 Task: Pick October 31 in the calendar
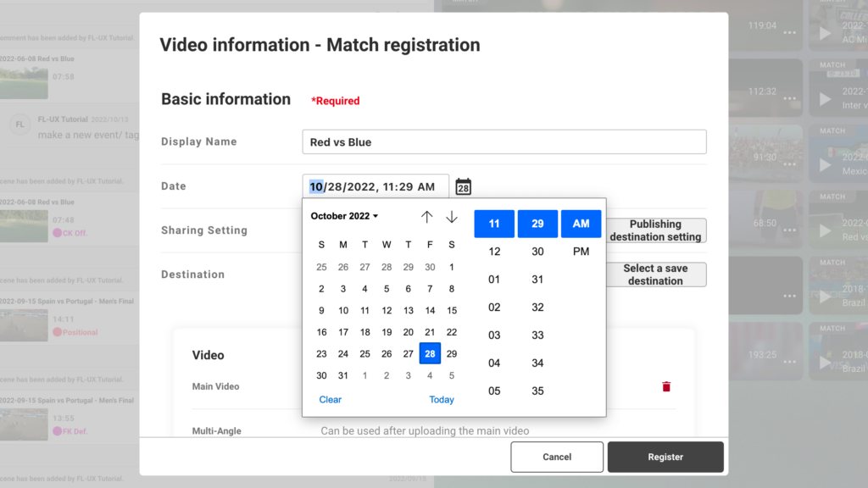(x=343, y=375)
